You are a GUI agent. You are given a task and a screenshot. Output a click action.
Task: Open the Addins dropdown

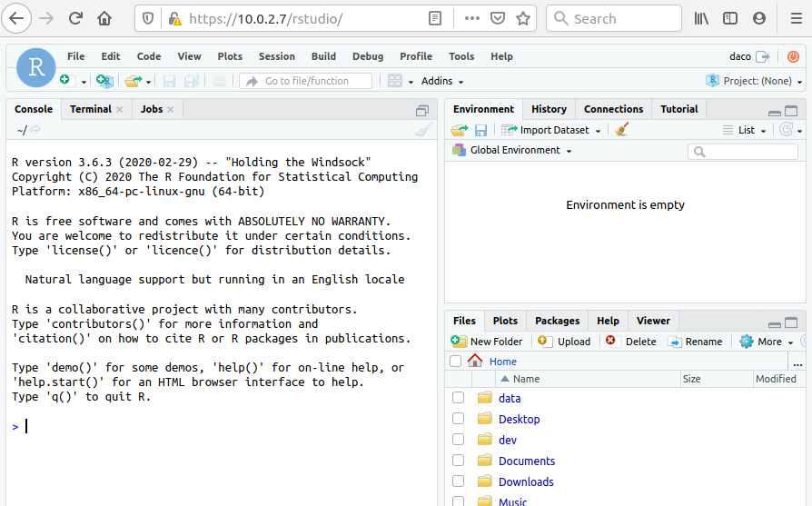[x=442, y=82]
